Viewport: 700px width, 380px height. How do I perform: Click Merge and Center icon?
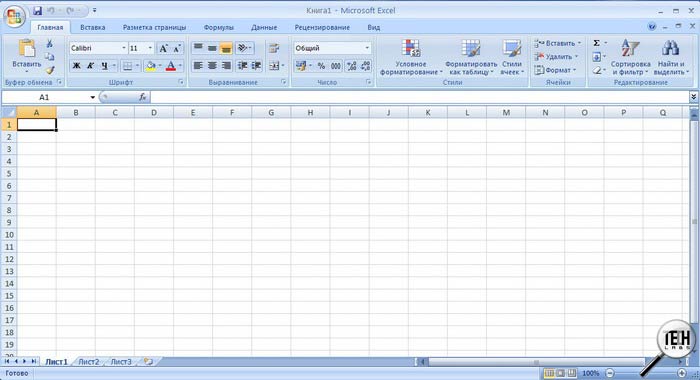pyautogui.click(x=274, y=66)
